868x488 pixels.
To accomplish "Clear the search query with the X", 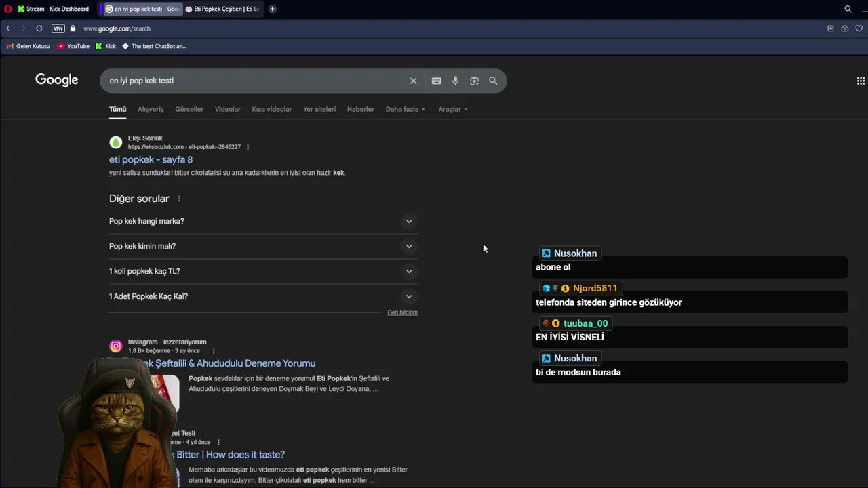I will click(413, 81).
